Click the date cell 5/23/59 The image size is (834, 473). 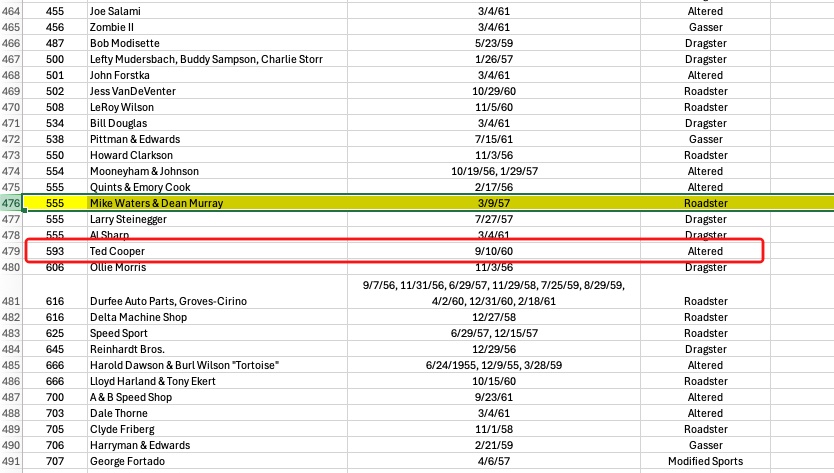494,43
